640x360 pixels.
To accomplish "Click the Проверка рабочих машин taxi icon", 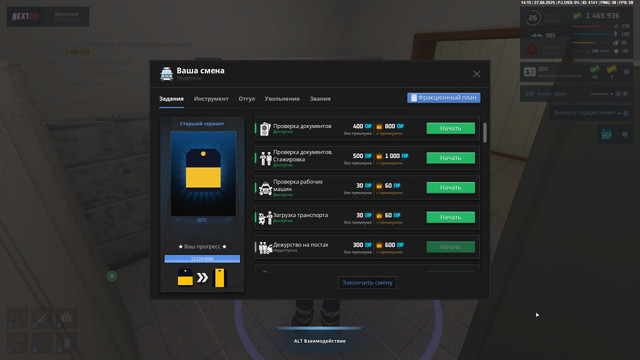I will coord(266,188).
